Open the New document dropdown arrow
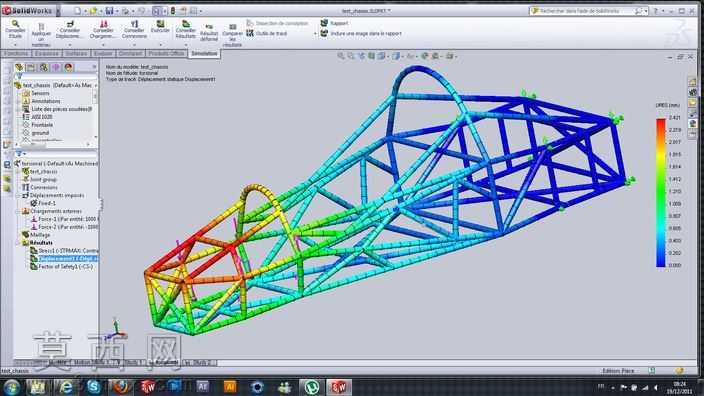The height and width of the screenshot is (396, 704). pos(85,11)
